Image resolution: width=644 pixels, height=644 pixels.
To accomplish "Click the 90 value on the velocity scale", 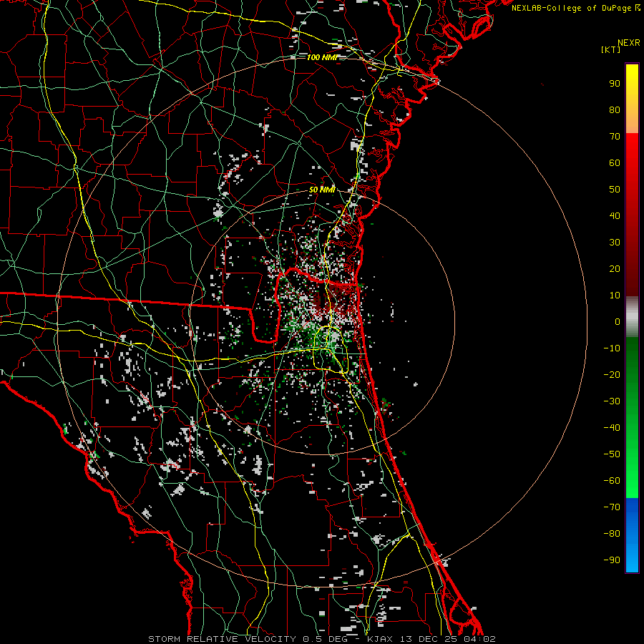I will click(x=614, y=83).
